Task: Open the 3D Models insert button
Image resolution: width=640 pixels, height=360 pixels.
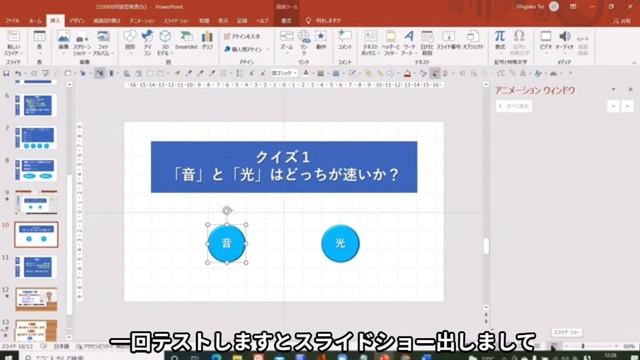Action: tap(164, 42)
